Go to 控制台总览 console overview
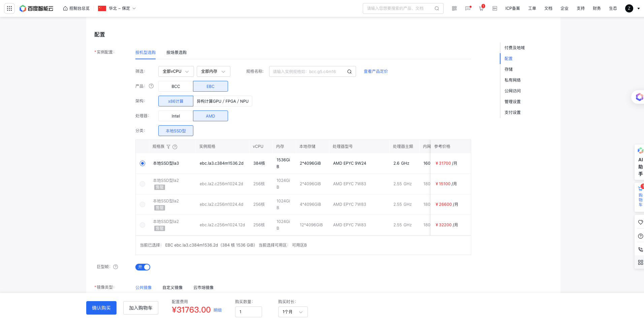Viewport: 644px width, 322px height. [x=76, y=8]
